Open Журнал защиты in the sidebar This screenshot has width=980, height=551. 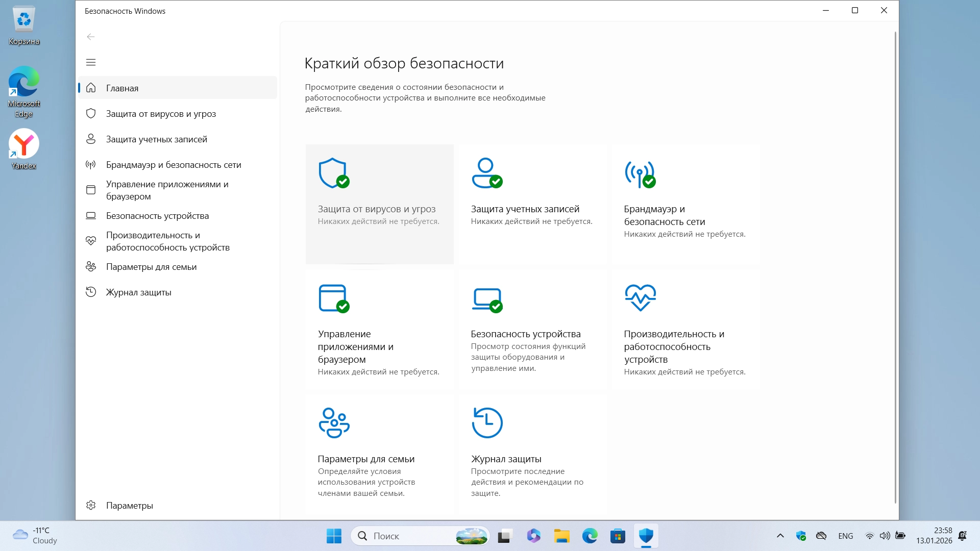pos(138,292)
